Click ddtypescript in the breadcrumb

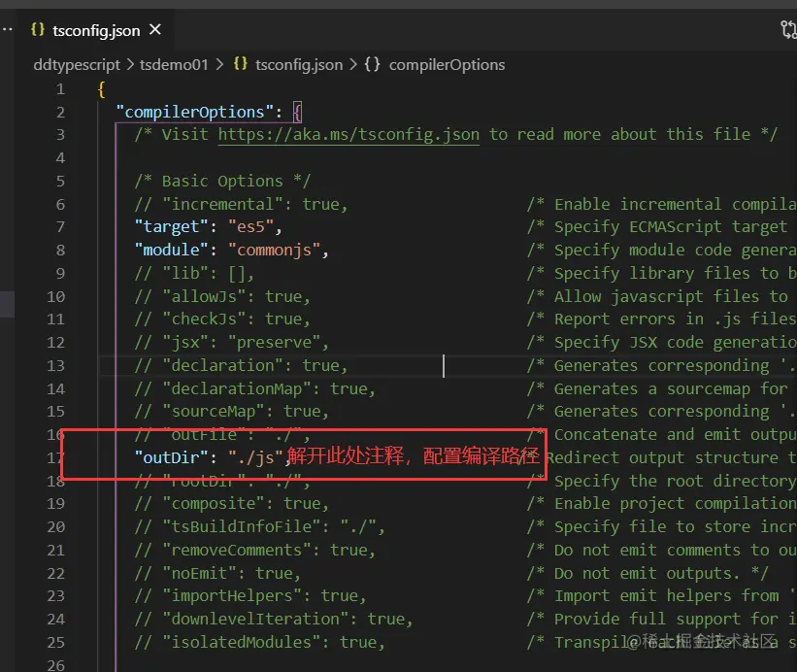pos(77,64)
